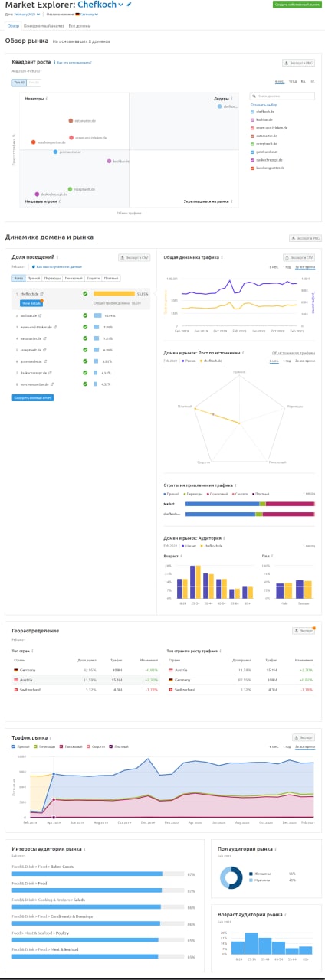This screenshot has width=325, height=980.
Task: Open the external link icon beside rezeptwelt.de
Action: click(43, 350)
